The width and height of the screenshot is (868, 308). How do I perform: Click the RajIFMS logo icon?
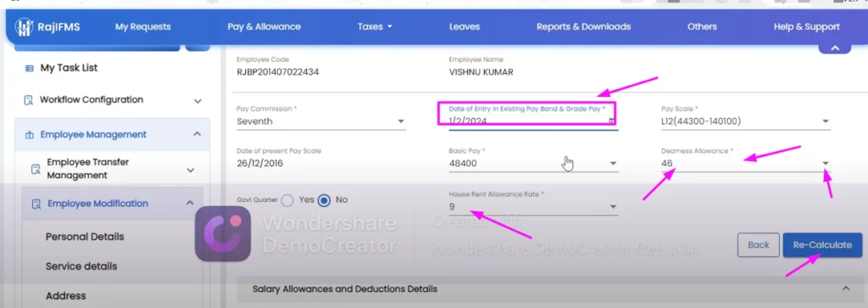(x=24, y=26)
